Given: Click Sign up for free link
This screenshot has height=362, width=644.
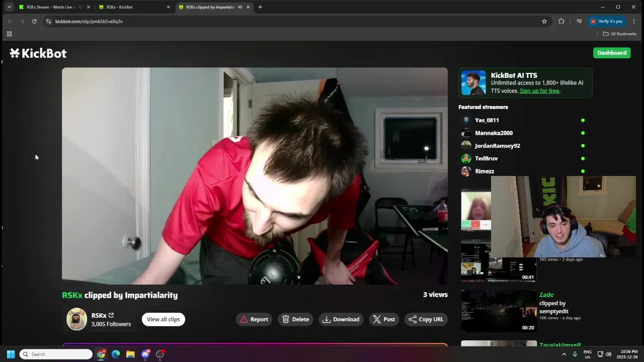Looking at the screenshot, I should click(539, 91).
